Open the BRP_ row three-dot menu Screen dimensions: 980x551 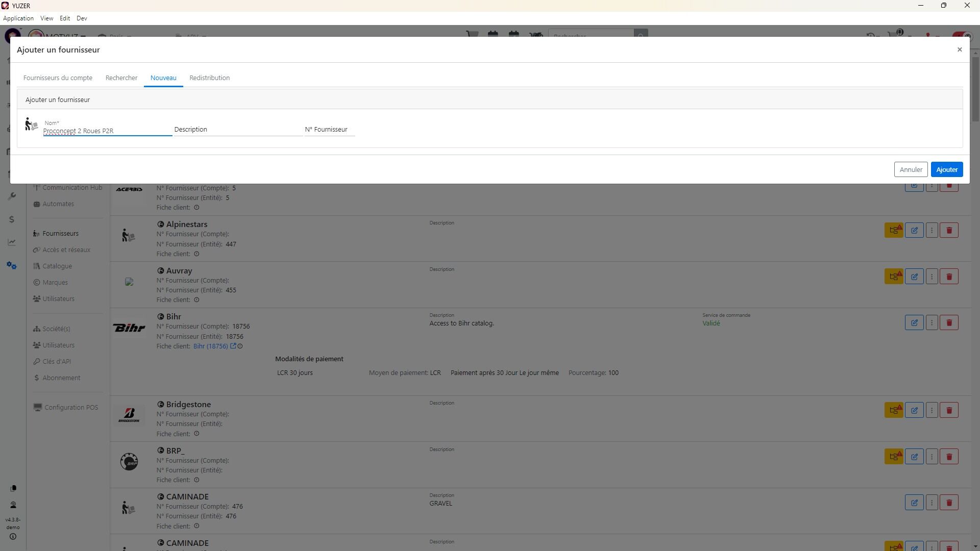pos(932,457)
